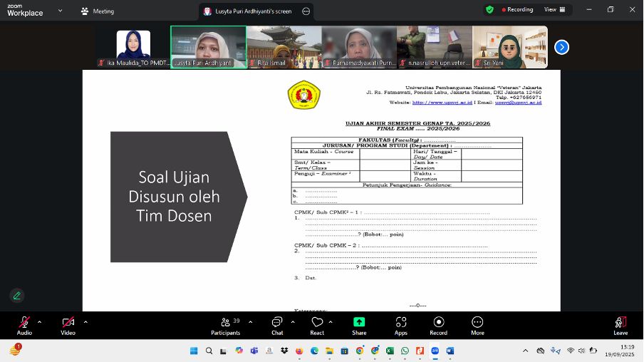
Task: Open the View layout menu
Action: (x=554, y=10)
